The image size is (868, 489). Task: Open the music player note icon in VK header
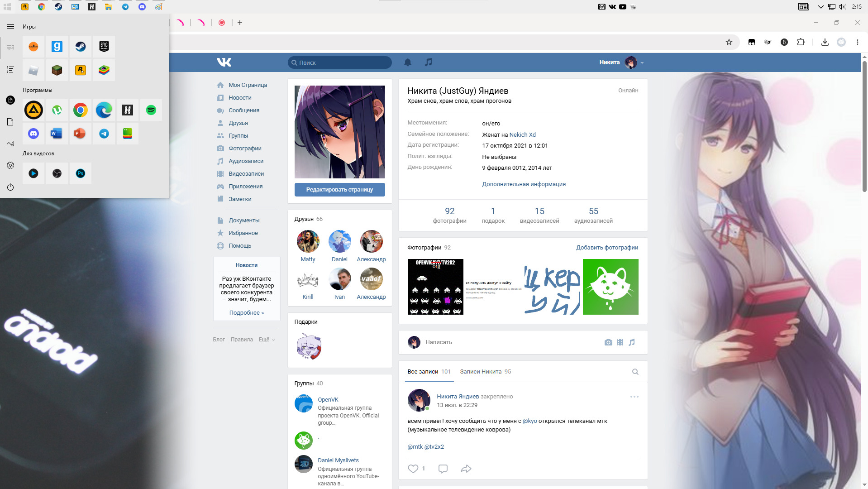tap(429, 62)
